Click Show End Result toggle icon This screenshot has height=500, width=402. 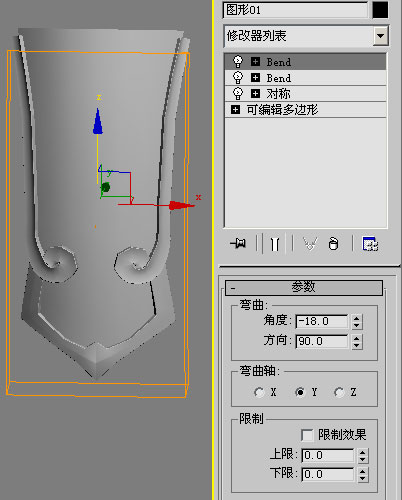(275, 244)
